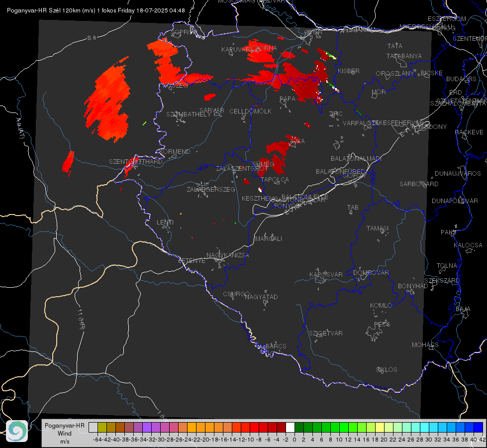Click the KOMLO city label
Screen dimensions: 487x448
(381, 305)
